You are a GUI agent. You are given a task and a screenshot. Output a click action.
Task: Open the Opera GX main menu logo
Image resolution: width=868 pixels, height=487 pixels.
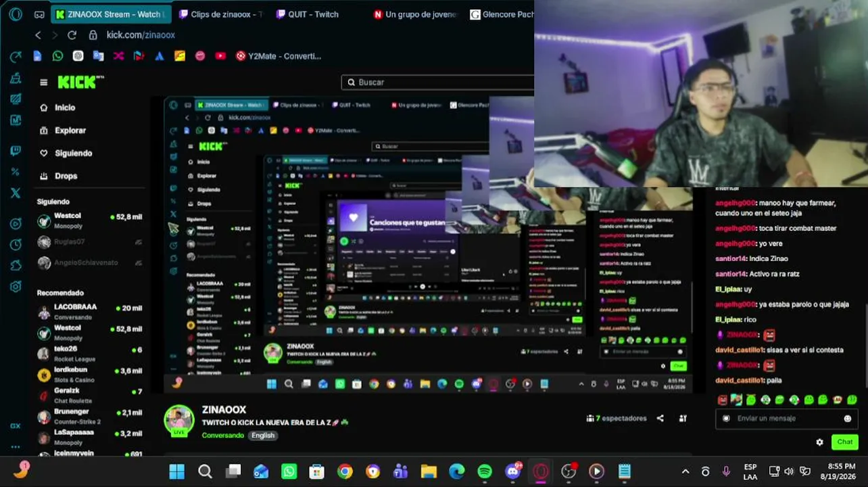(x=16, y=14)
